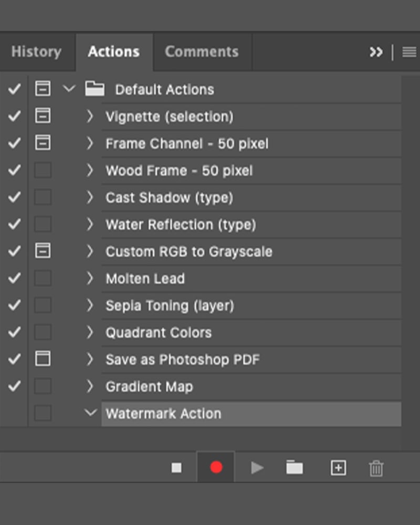Expand the Vignette (selection) action
This screenshot has height=525, width=420.
pyautogui.click(x=89, y=116)
